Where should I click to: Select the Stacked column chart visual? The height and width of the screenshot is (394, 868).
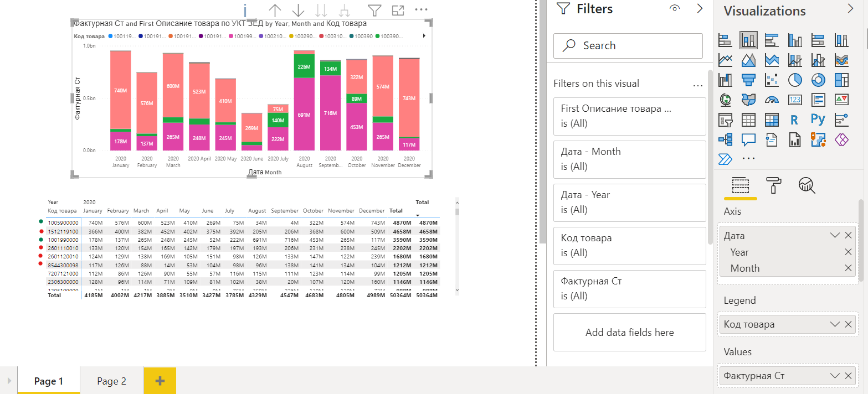coord(748,40)
